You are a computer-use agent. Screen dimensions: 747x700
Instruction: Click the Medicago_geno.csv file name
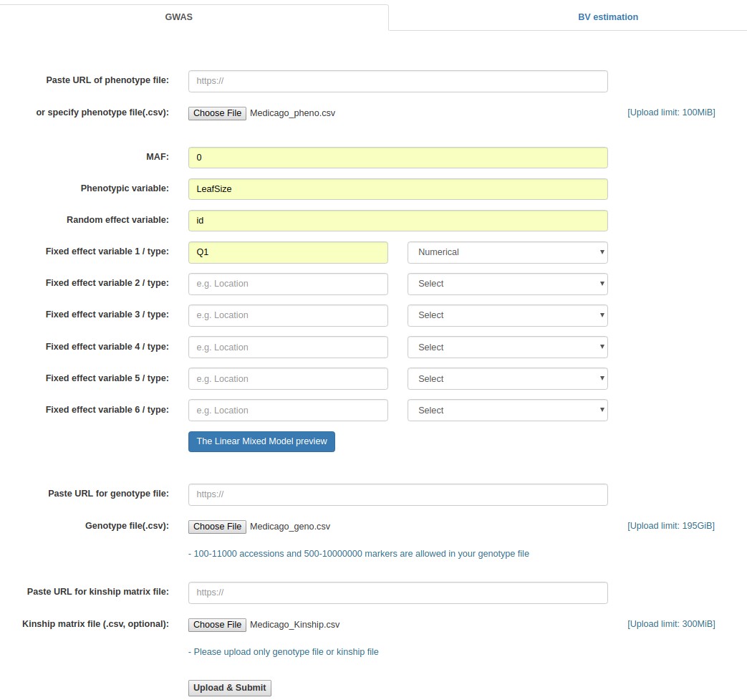[290, 527]
